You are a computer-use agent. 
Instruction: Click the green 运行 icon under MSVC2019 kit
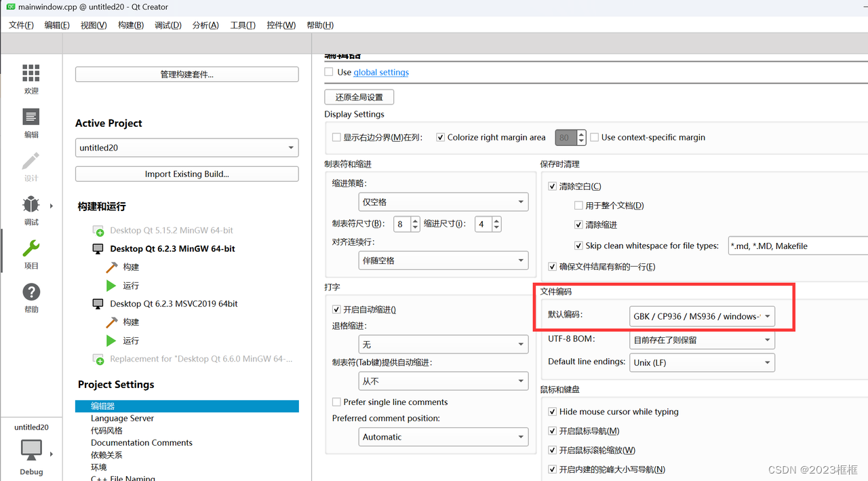coord(111,341)
